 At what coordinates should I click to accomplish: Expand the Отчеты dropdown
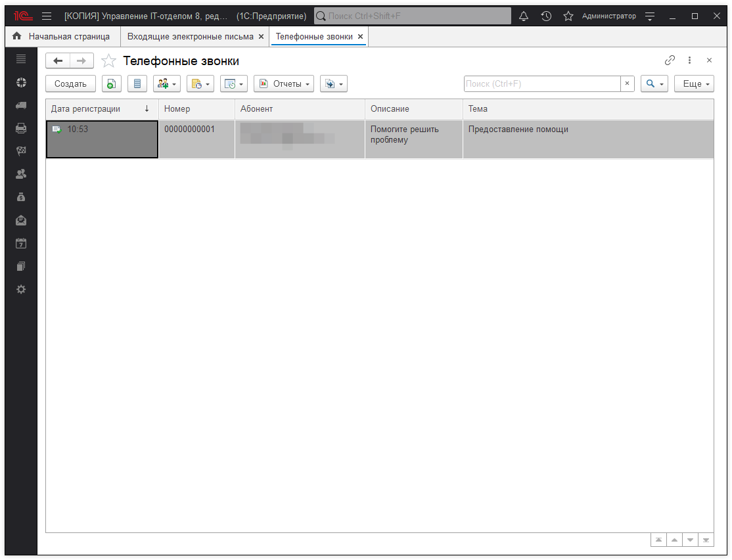pos(284,83)
